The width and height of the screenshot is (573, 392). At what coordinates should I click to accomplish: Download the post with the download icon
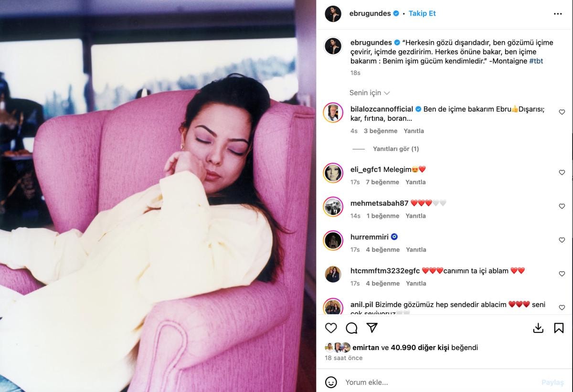(538, 328)
